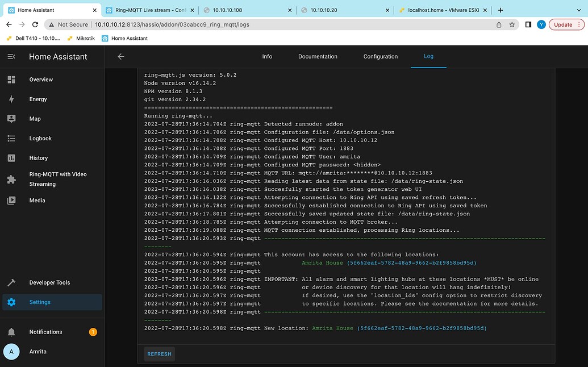This screenshot has width=588, height=367.
Task: Click the browser address bar URL
Action: 172,24
